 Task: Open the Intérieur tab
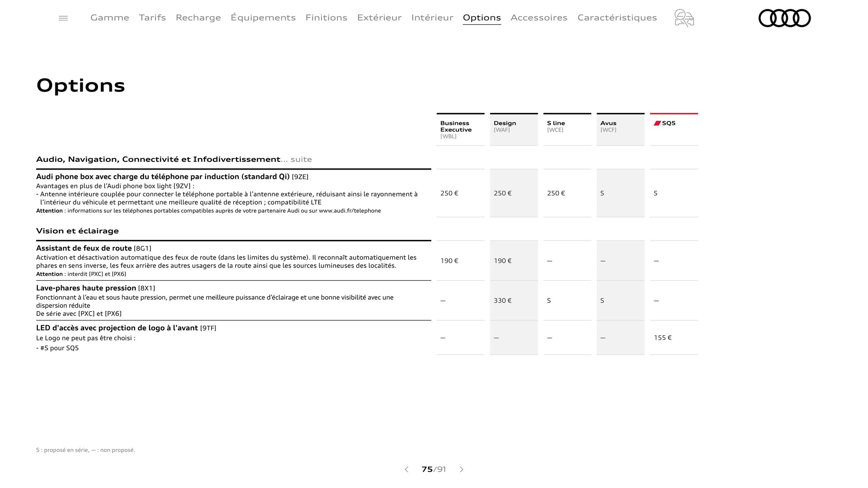(432, 17)
